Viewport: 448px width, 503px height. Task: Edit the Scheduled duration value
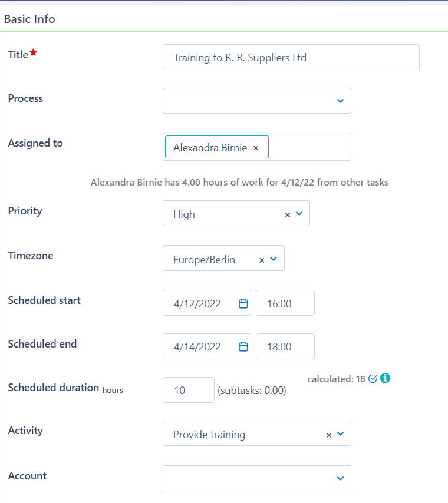(x=188, y=390)
